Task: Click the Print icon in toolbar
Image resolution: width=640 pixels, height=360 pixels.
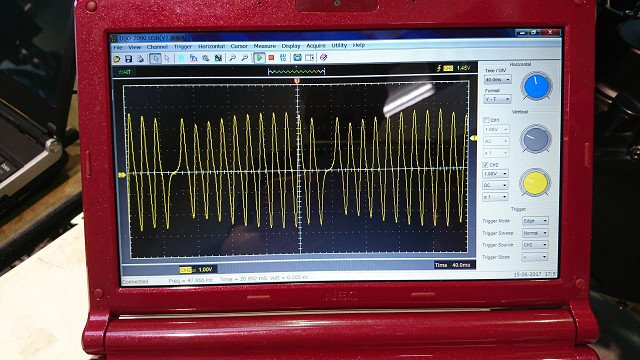Action: [140, 59]
